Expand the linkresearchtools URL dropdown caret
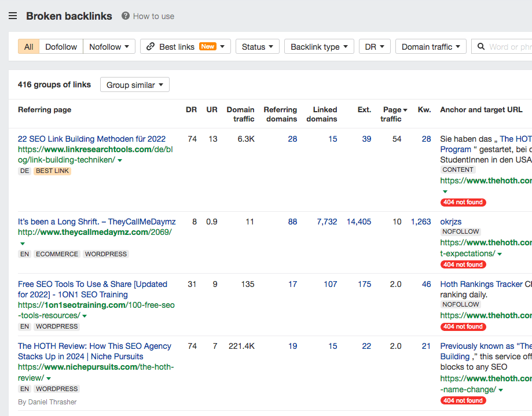 120,160
